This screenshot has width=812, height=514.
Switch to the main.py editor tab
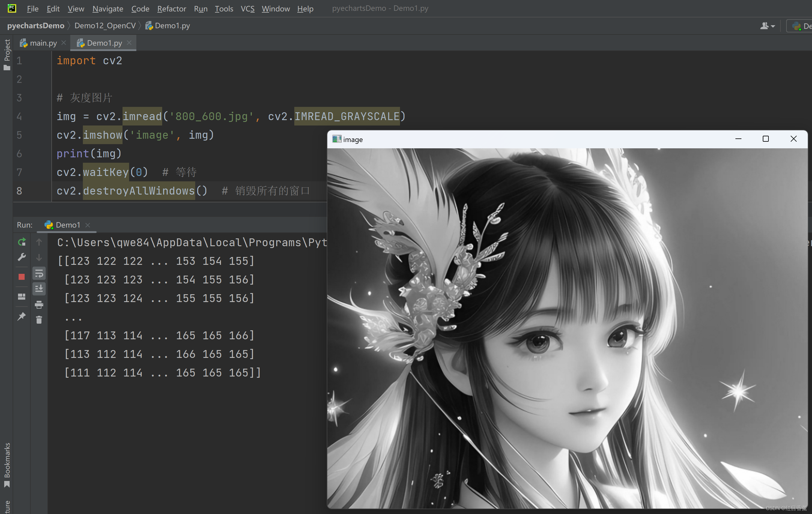(39, 43)
